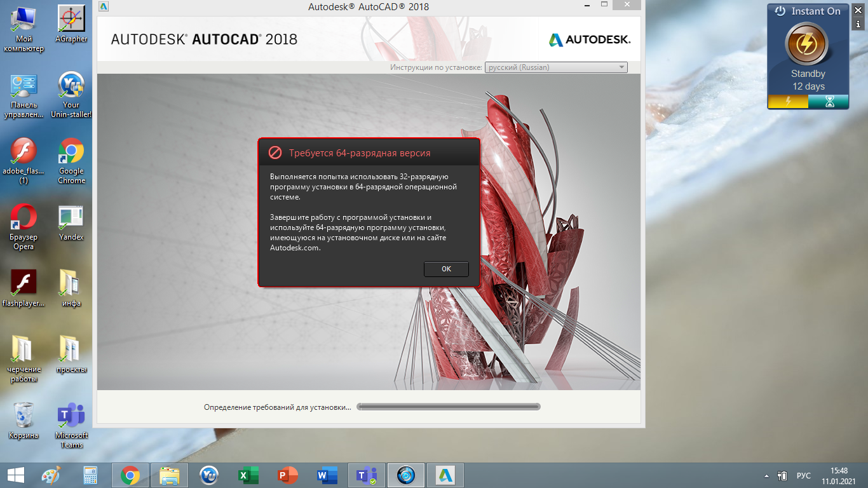Screen dimensions: 868x488
Task: Open the Instant On gadget info button
Action: coord(857,24)
